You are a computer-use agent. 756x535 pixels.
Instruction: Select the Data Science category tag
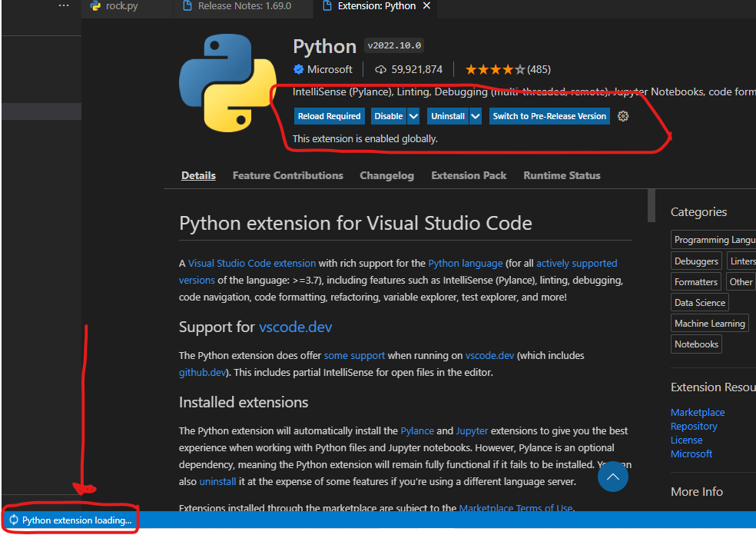[699, 303]
